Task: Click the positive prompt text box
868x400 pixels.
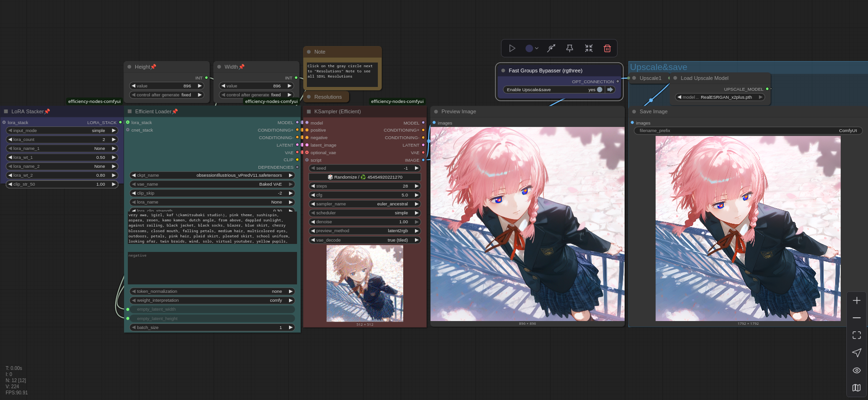Action: click(212, 228)
